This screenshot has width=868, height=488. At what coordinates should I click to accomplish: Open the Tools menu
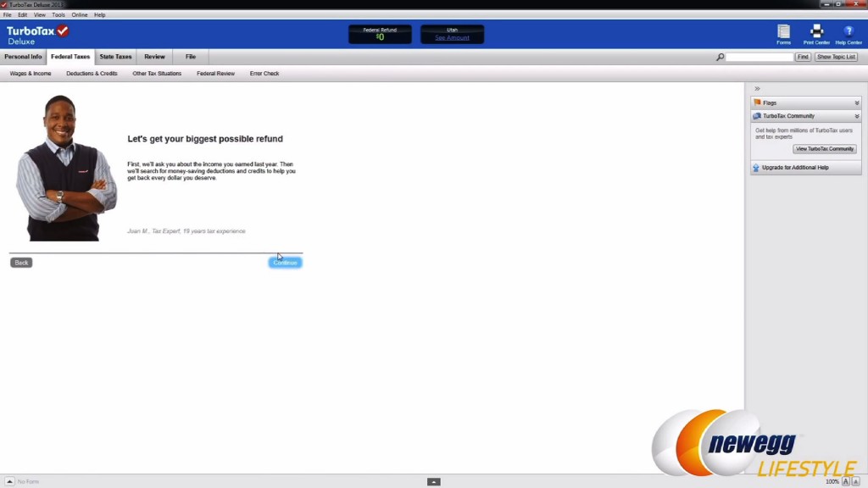coord(58,15)
